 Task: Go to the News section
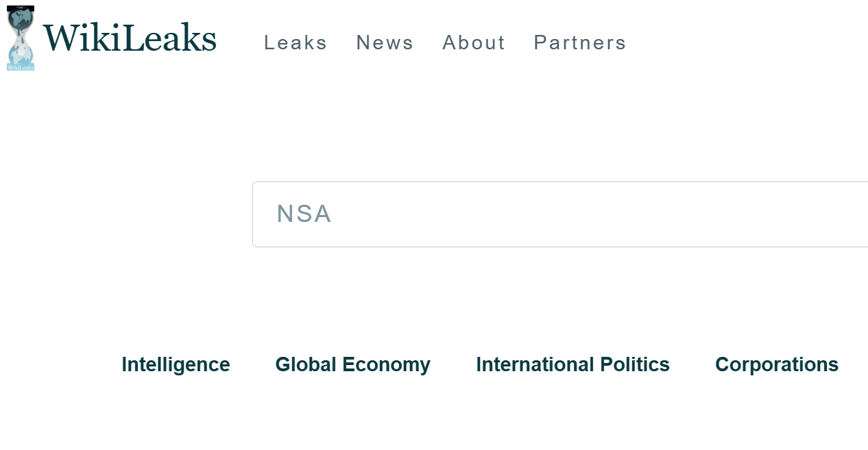[385, 42]
